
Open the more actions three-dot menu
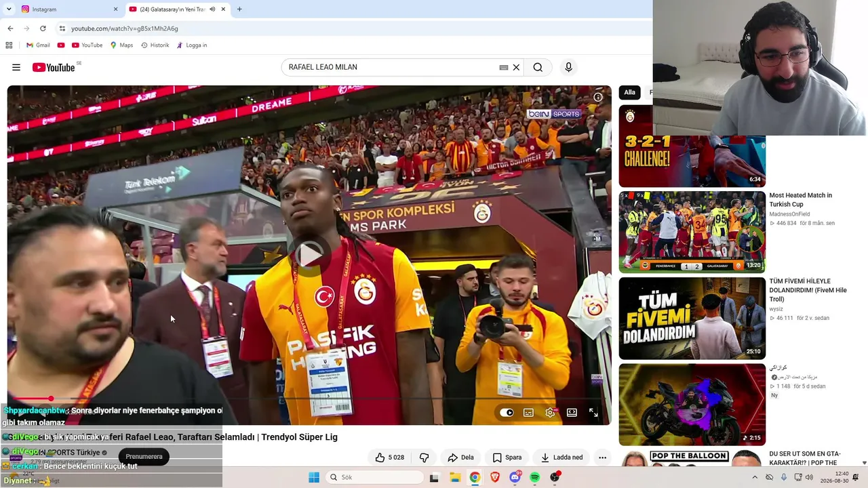click(602, 457)
